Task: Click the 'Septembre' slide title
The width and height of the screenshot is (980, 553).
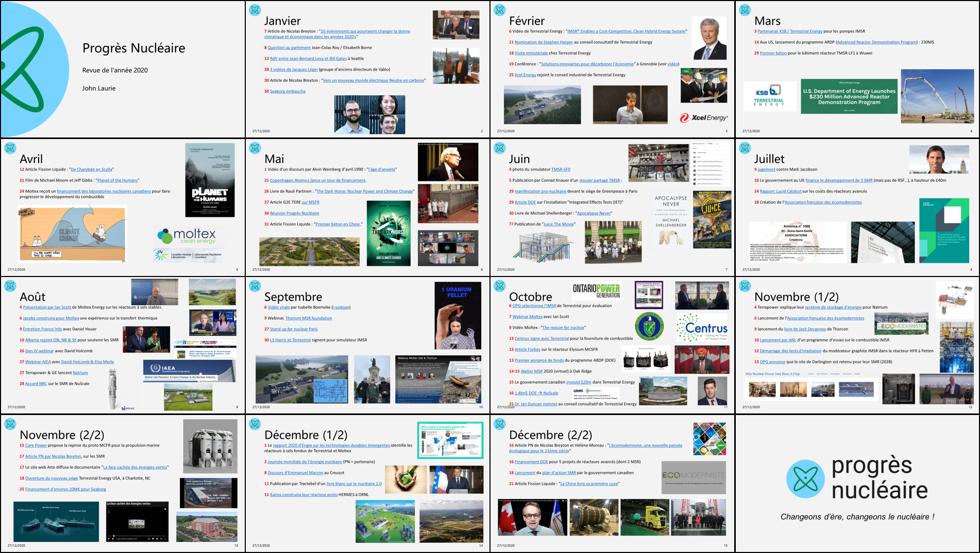Action: click(x=293, y=297)
